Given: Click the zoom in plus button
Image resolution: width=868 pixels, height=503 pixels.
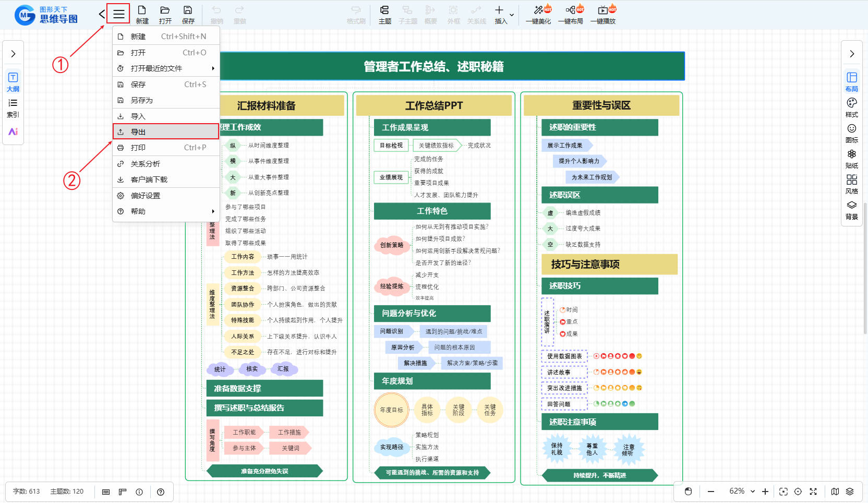Looking at the screenshot, I should [x=765, y=492].
